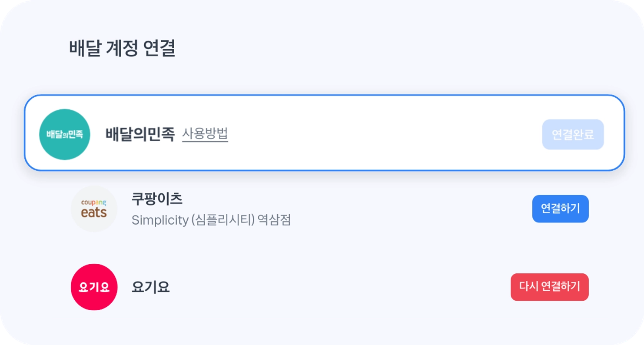Viewport: 644px width, 345px height.
Task: Click the brown "eats" wordmark in the logo
Action: pyautogui.click(x=94, y=212)
